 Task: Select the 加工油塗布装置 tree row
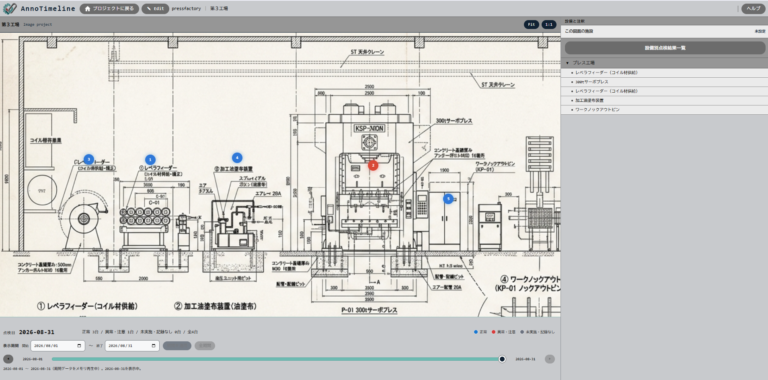(665, 100)
